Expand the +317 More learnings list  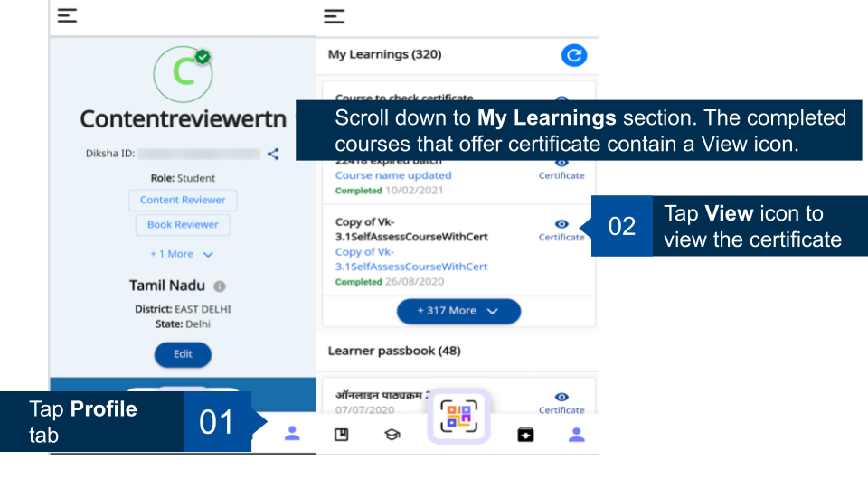point(458,311)
